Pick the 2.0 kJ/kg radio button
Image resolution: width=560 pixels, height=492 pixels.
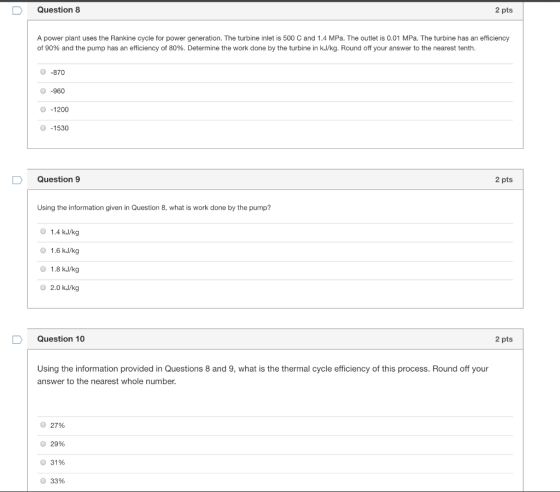click(43, 287)
